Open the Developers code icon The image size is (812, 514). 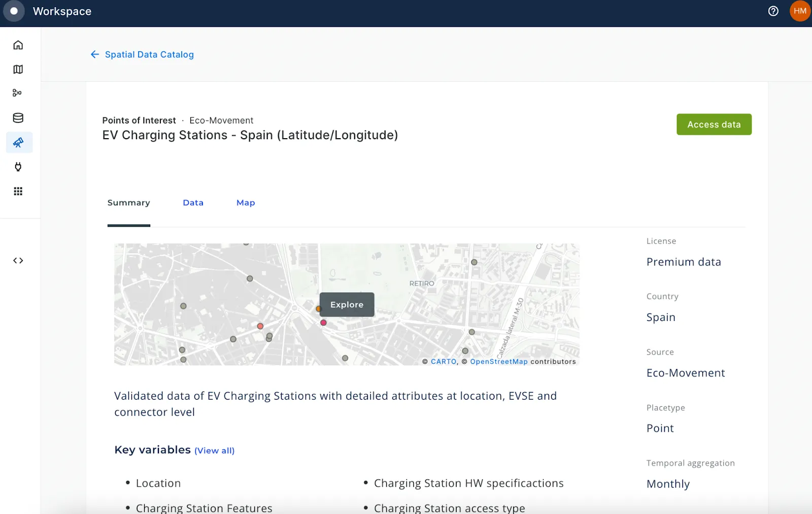18,260
